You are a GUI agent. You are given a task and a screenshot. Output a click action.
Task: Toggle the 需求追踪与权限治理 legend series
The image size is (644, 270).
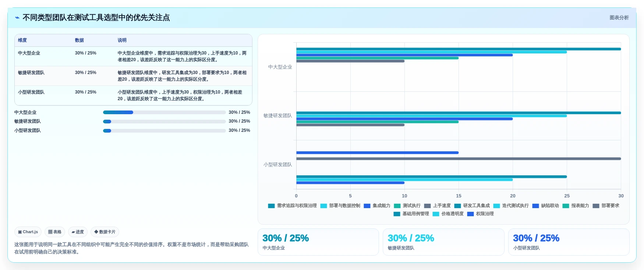[293, 206]
